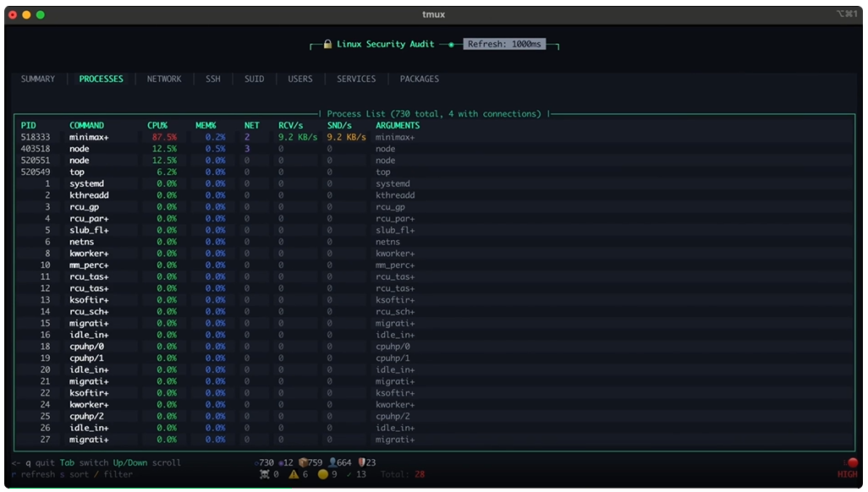Viewport: 868px width, 492px height.
Task: Click the Refresh: 1000ms indicator
Action: click(504, 44)
